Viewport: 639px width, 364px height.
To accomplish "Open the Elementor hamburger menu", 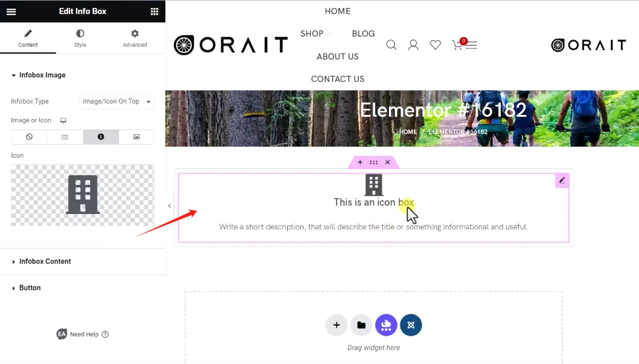I will pos(11,11).
